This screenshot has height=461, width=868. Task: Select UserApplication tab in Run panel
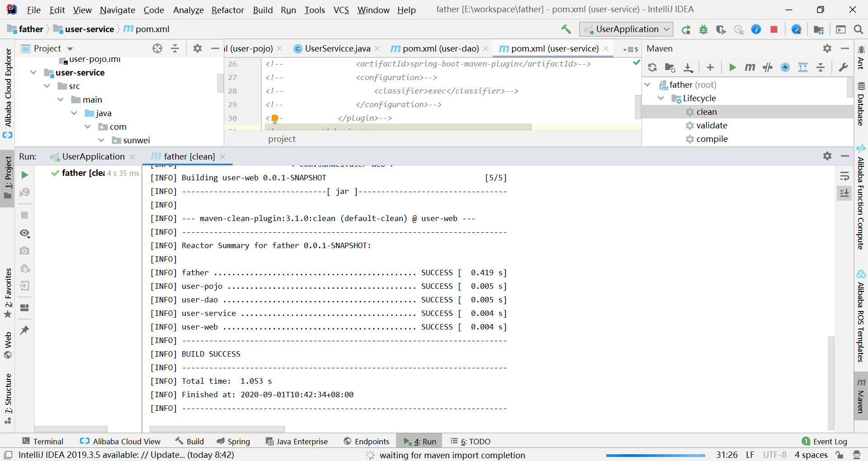[93, 156]
